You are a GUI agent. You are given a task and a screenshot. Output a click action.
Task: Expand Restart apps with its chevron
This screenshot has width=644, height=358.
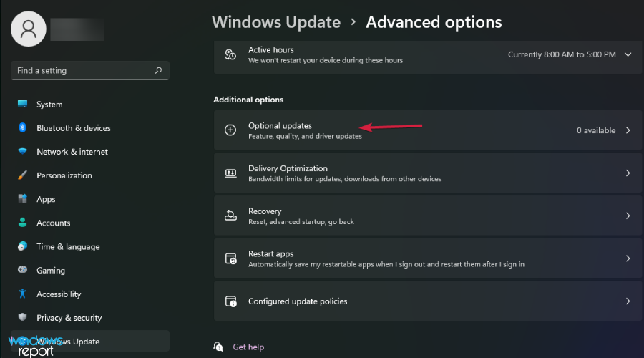coord(628,258)
